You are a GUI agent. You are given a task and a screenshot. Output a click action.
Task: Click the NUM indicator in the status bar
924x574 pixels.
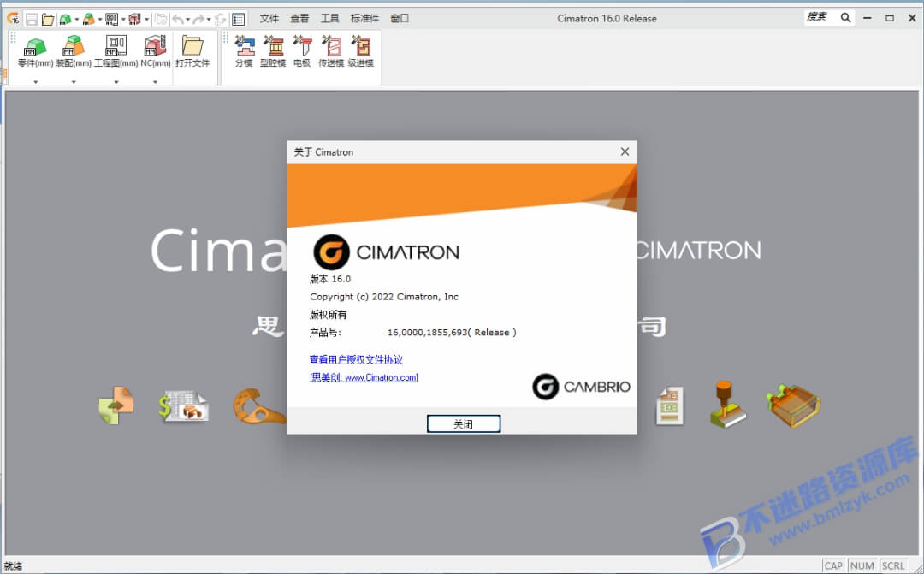(x=862, y=565)
